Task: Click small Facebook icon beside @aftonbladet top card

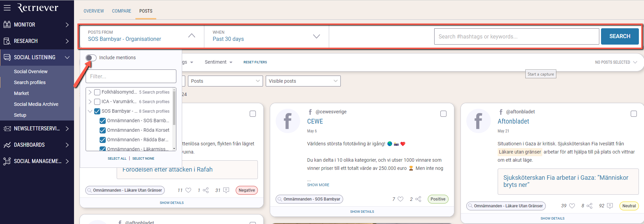Action: point(501,112)
